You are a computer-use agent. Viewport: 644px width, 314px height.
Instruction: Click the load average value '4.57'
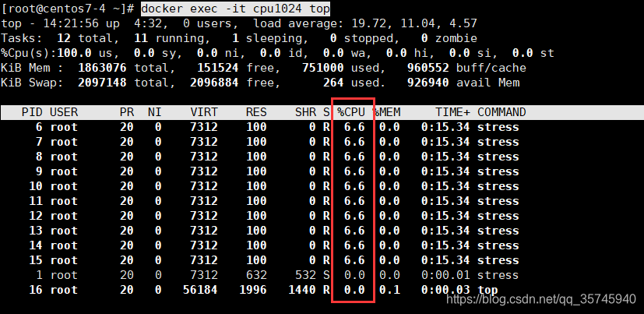point(463,23)
